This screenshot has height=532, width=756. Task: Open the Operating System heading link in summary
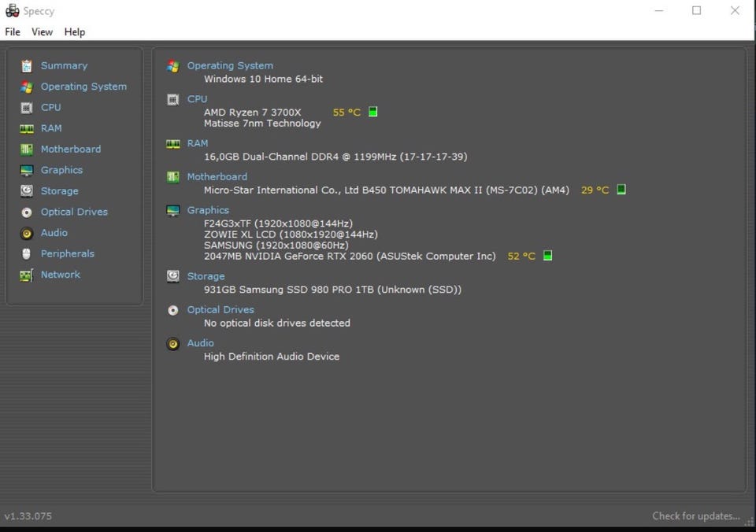coord(230,65)
